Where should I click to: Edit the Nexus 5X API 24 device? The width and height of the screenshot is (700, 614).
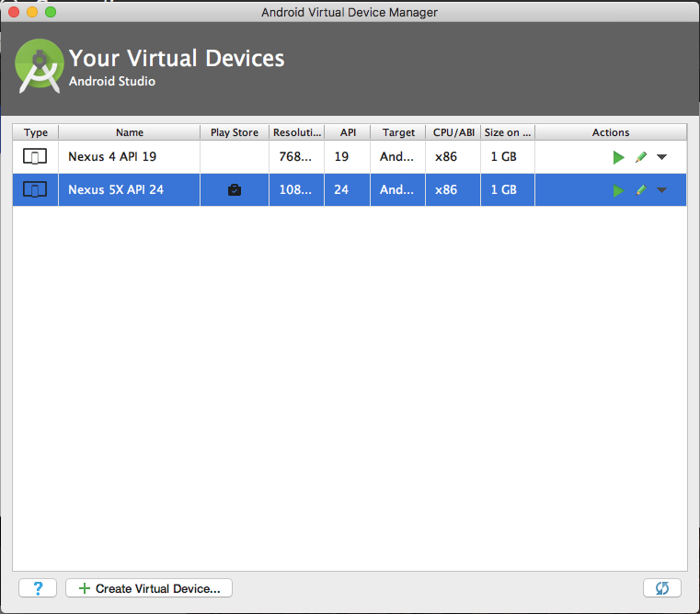(x=641, y=190)
